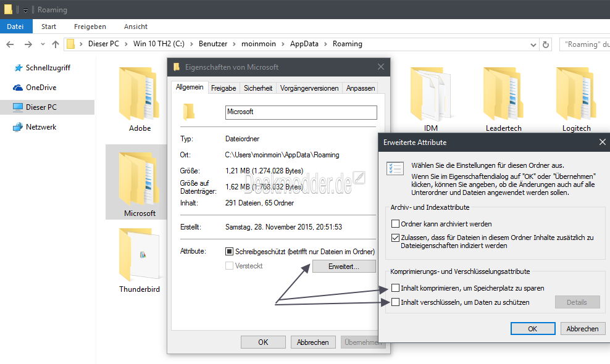Expand AppData breadcrumb chevron
Image resolution: width=610 pixels, height=364 pixels.
pyautogui.click(x=326, y=44)
